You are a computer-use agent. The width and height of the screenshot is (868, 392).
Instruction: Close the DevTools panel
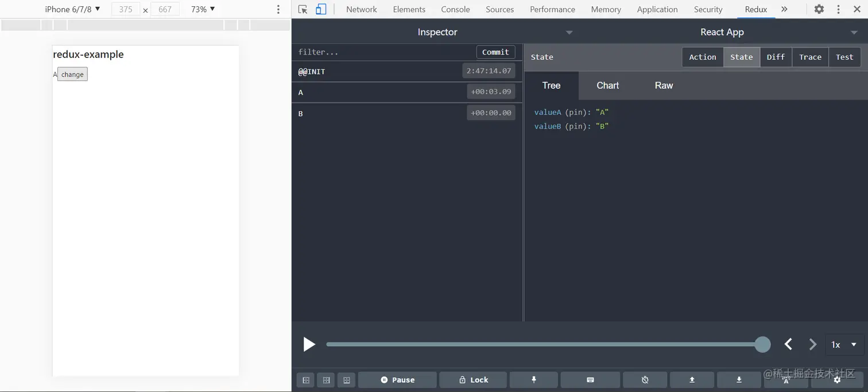[857, 9]
